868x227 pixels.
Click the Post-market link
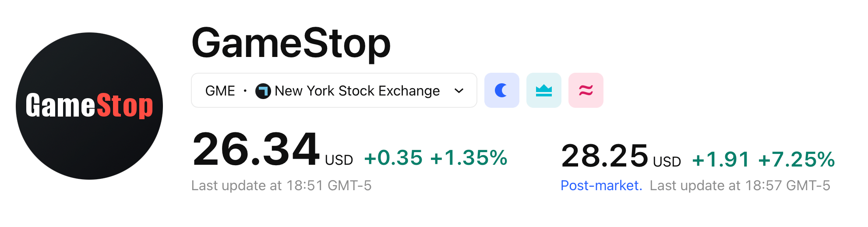601,185
